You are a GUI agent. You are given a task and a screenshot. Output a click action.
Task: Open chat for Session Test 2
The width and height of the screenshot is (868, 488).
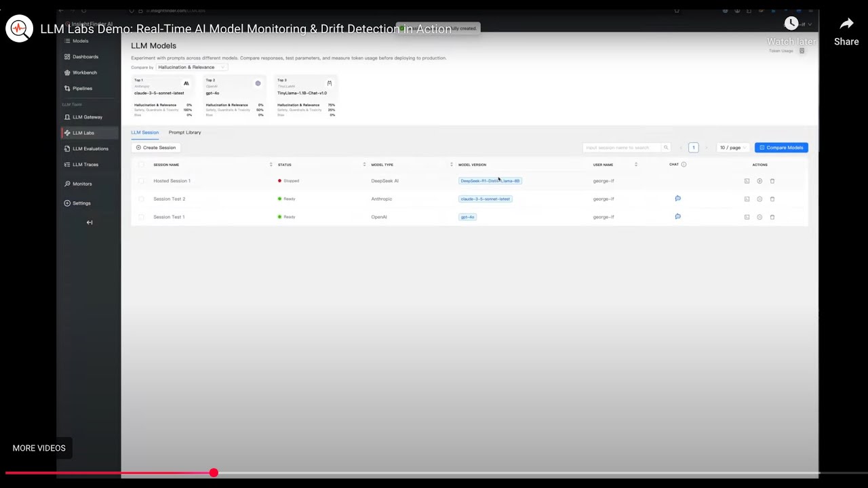[x=677, y=199]
